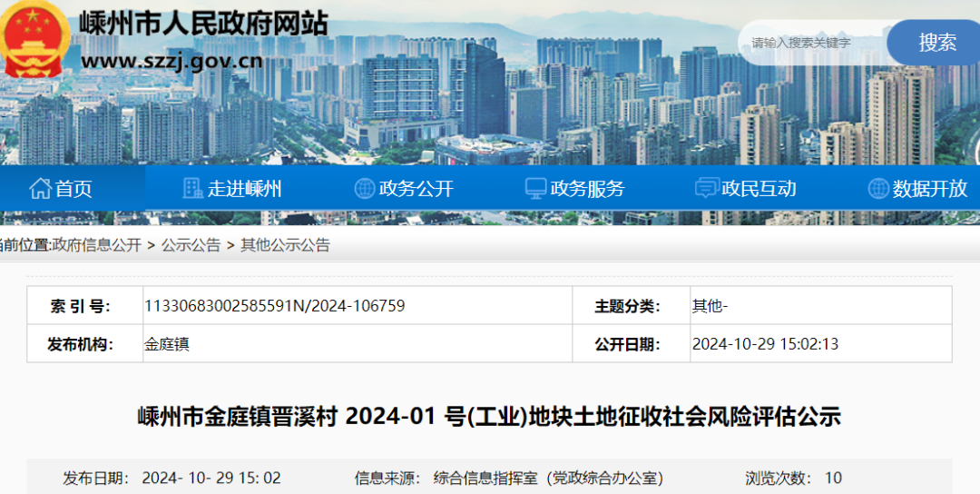Go to 政府信息公开 in the breadcrumb

click(97, 245)
